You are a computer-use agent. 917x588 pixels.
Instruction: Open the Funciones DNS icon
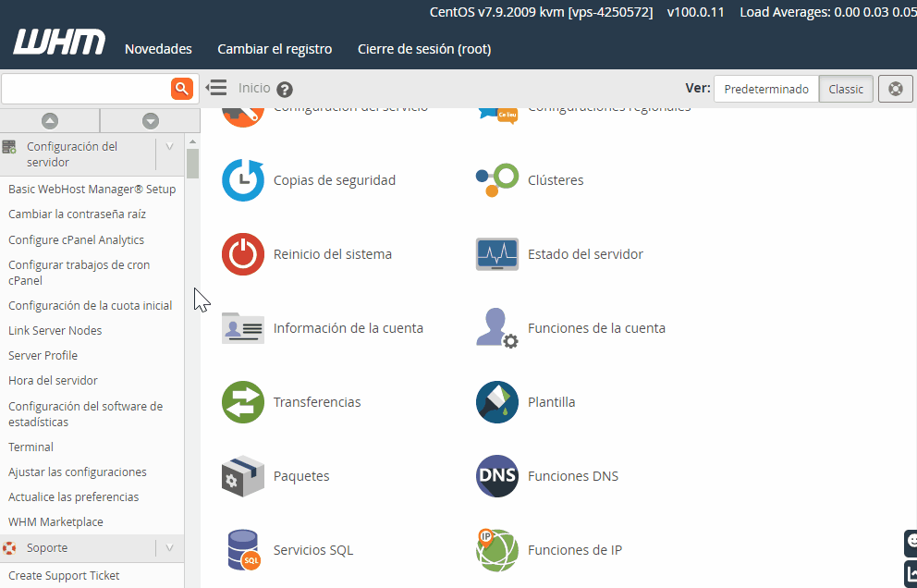pos(497,476)
